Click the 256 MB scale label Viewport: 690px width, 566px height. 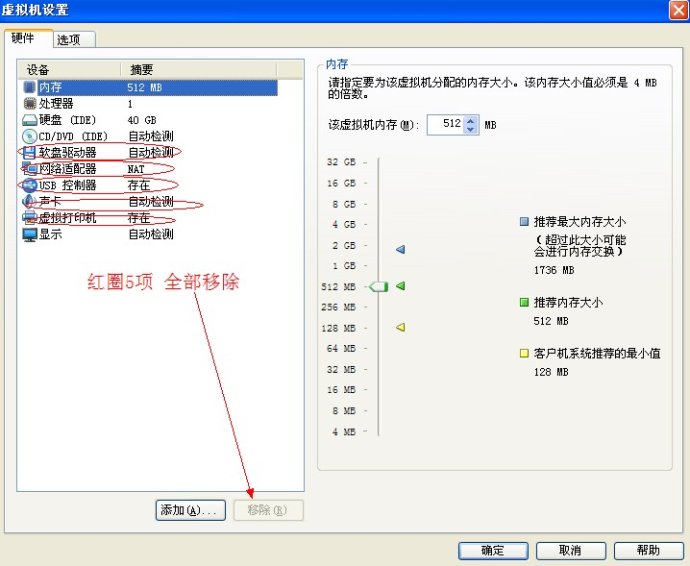click(x=338, y=307)
